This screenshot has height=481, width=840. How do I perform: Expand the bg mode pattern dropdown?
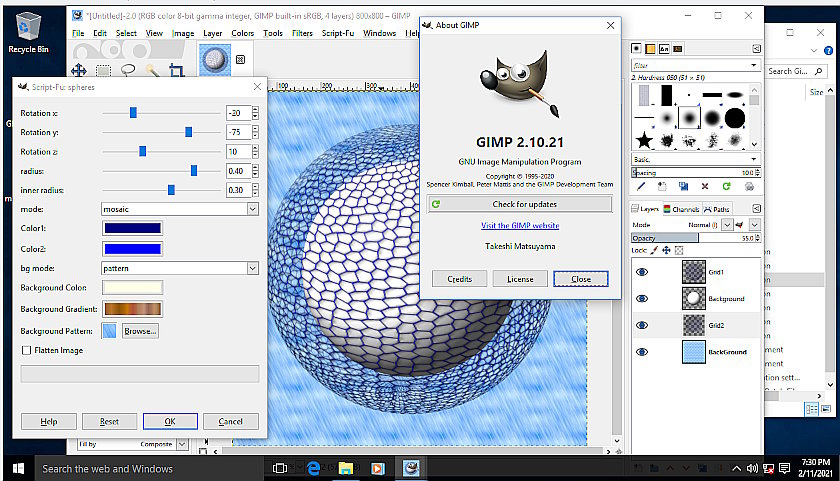pos(180,268)
